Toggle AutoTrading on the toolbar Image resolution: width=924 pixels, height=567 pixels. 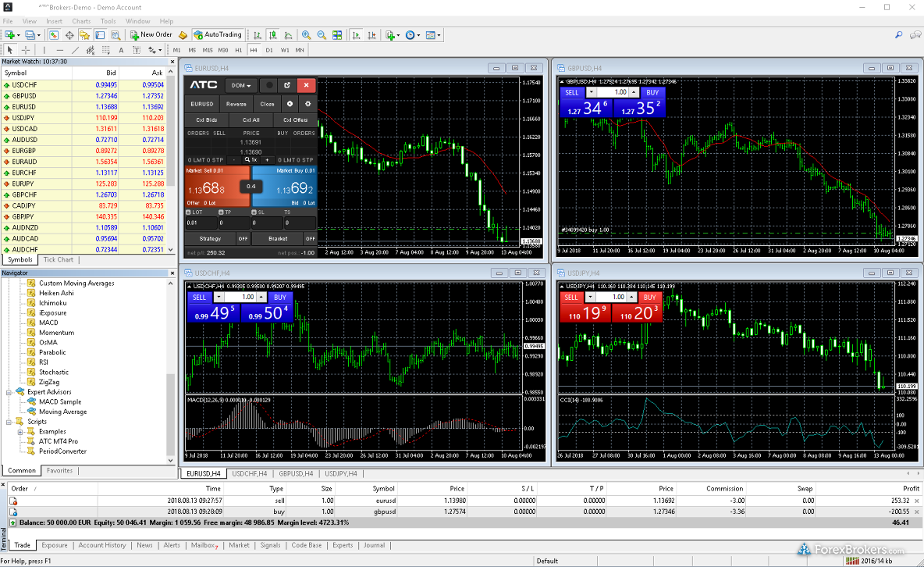tap(218, 35)
